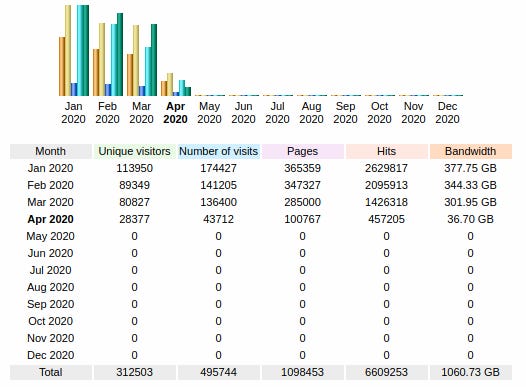
Task: Click bandwidth value 36.70 GB
Action: (470, 219)
